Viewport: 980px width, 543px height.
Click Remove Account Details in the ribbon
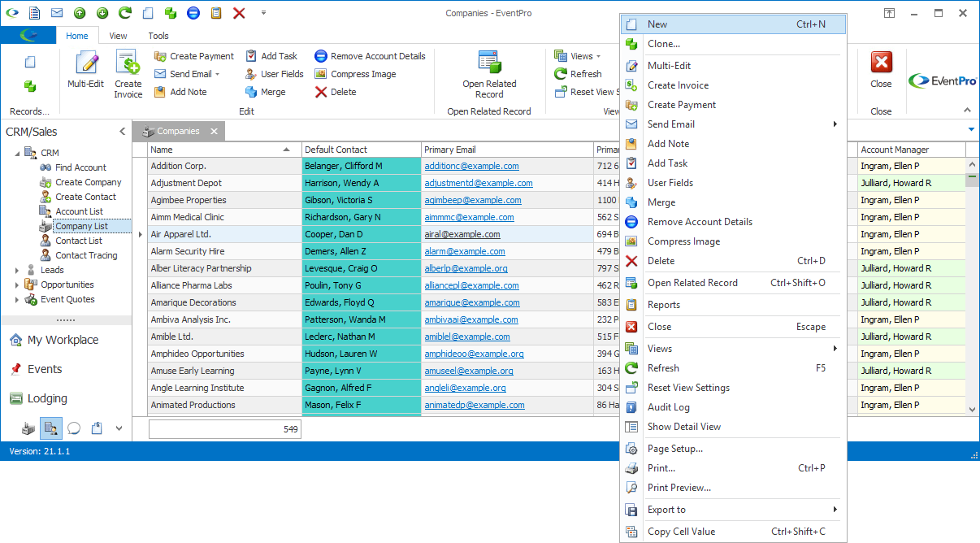point(370,56)
